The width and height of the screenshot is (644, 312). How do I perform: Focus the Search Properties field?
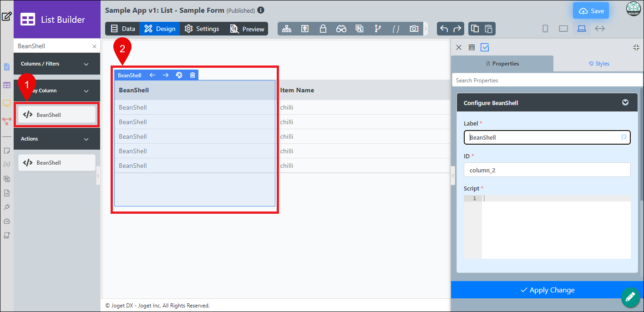547,80
